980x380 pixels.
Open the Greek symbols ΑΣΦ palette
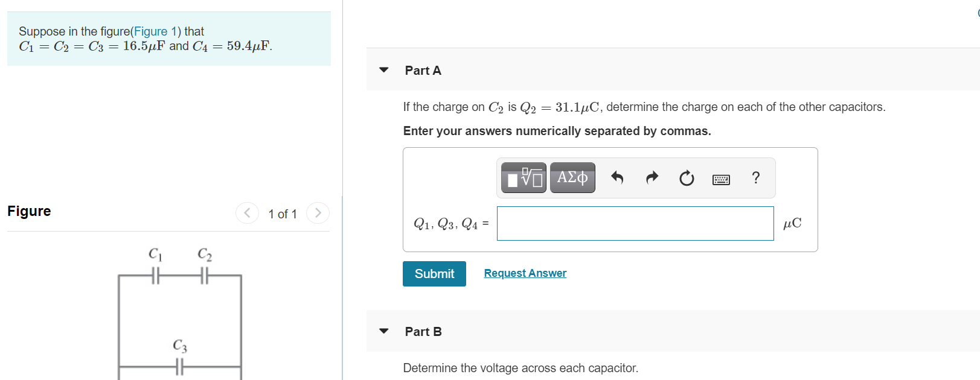572,177
